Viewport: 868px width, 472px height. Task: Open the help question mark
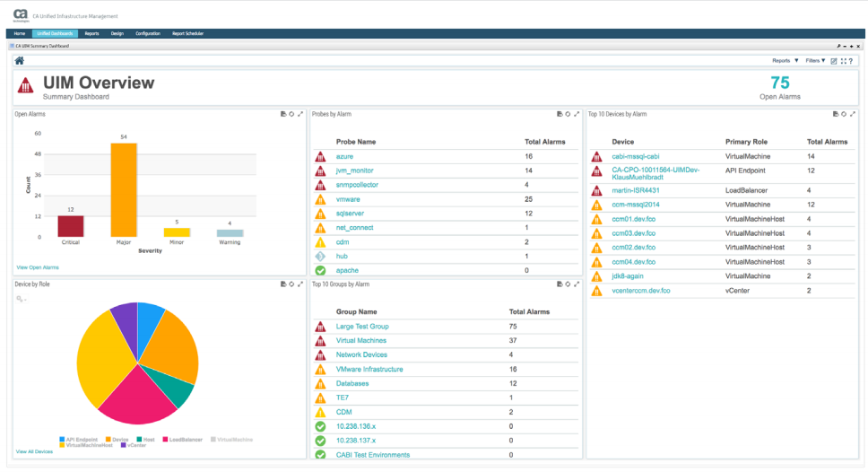click(851, 61)
